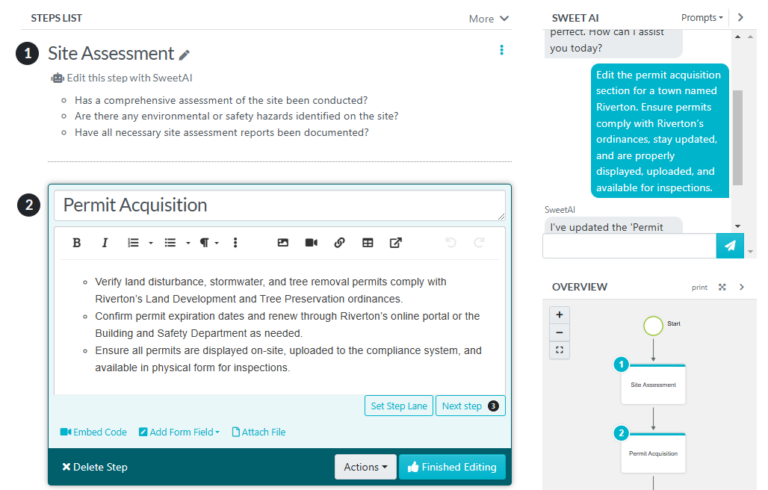Viewport: 768px width, 490px height.
Task: Click Set Step Lane button
Action: click(399, 406)
